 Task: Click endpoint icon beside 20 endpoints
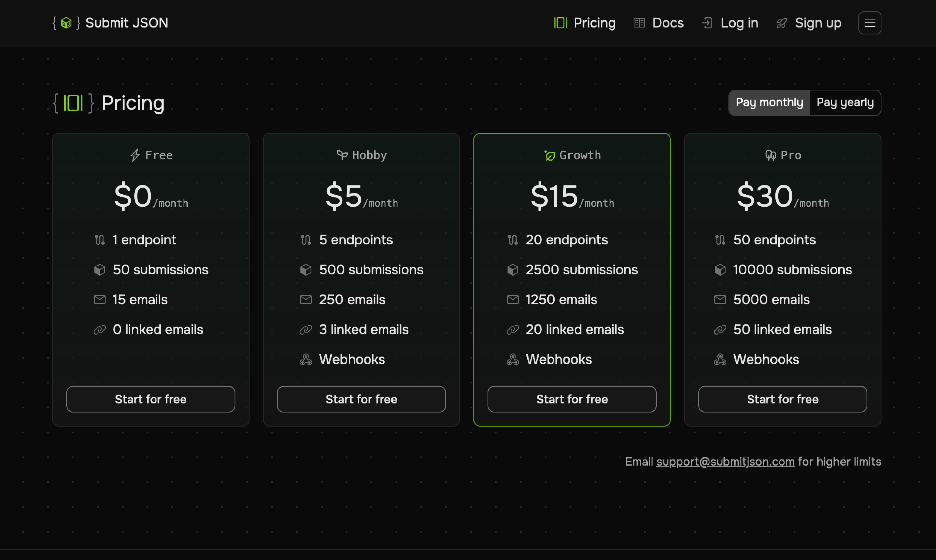coord(512,240)
